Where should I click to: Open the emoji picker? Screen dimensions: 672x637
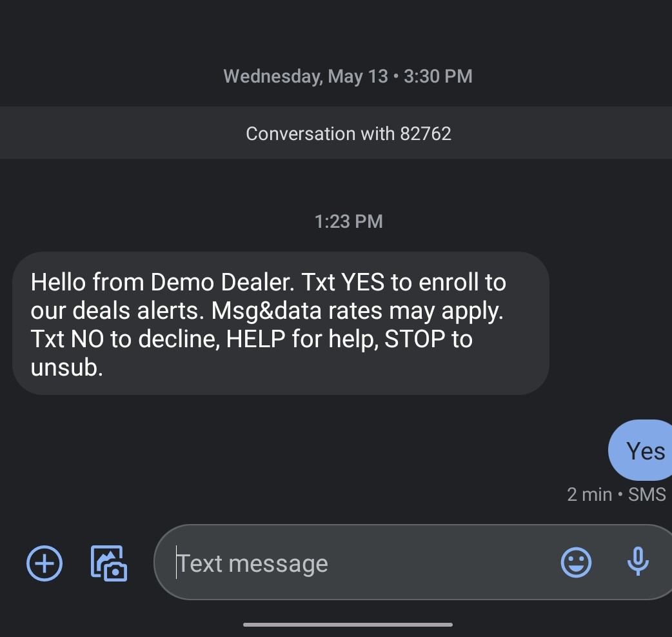coord(576,563)
